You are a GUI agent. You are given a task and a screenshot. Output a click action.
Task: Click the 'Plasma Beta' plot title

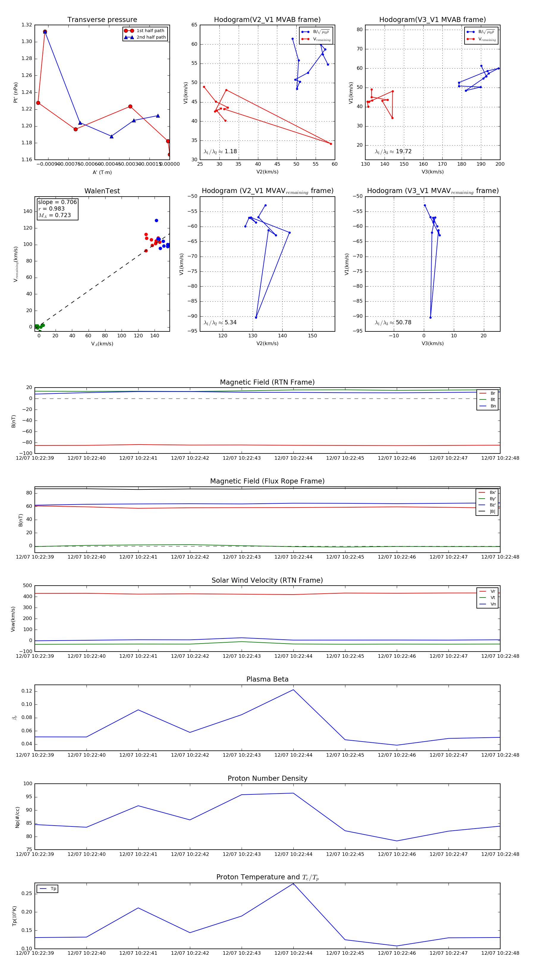[267, 679]
